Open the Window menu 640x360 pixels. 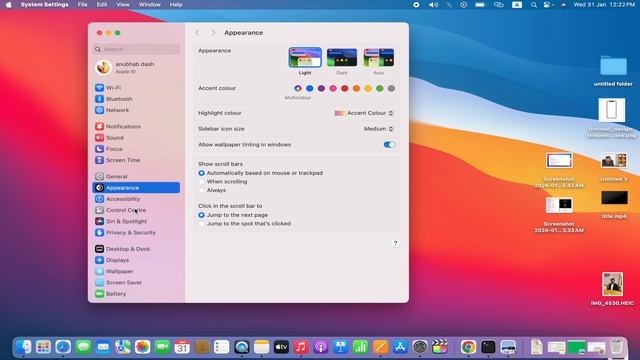point(149,5)
